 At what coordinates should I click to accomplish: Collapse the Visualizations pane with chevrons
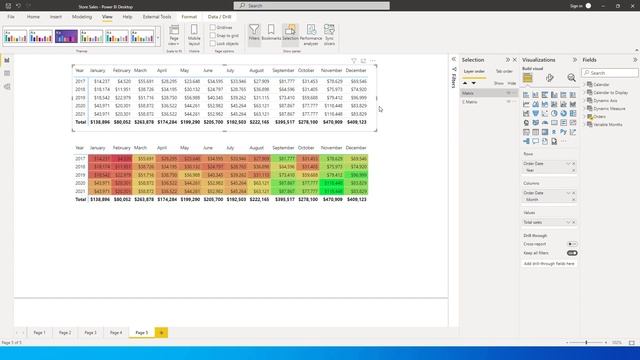pos(575,60)
